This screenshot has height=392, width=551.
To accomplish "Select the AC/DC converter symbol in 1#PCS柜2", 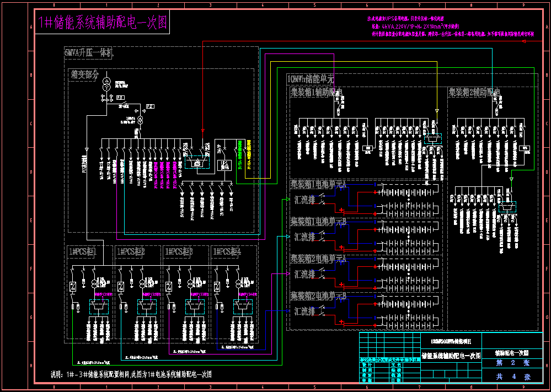I will pyautogui.click(x=121, y=286).
